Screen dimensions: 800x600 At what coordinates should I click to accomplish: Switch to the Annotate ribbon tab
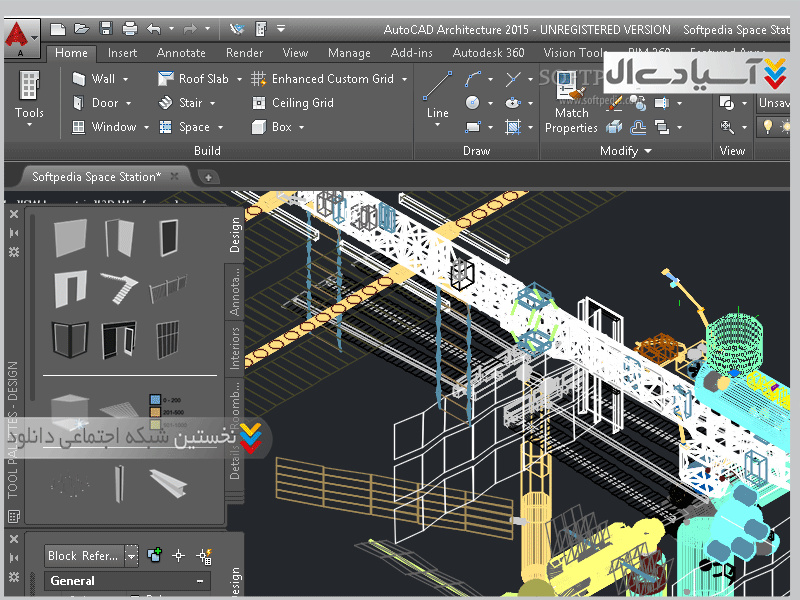[181, 53]
